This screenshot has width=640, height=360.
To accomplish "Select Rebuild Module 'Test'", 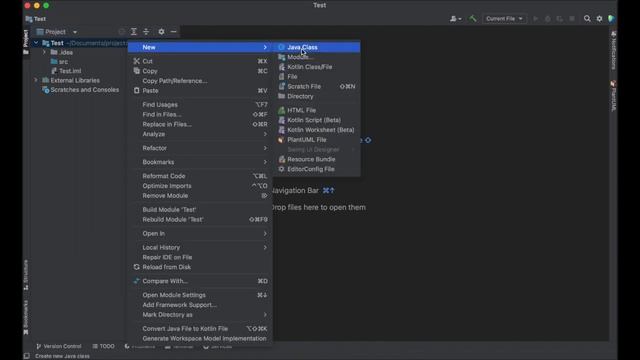I will click(200, 219).
